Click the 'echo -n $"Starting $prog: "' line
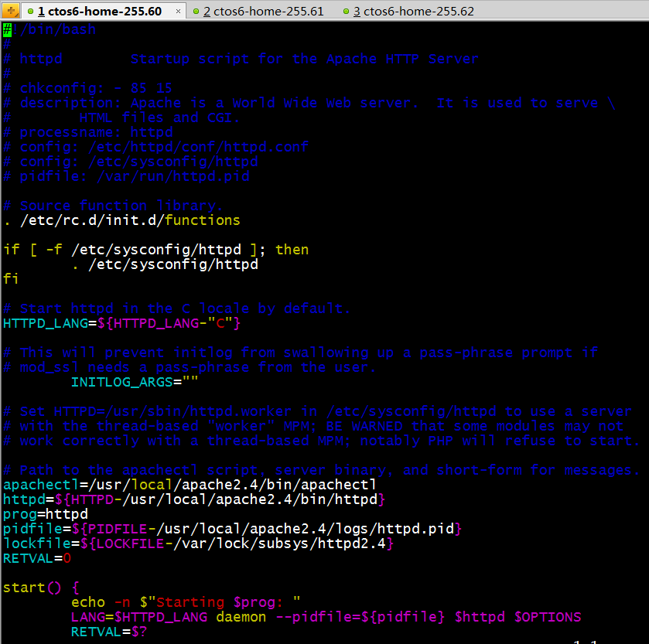 (186, 602)
